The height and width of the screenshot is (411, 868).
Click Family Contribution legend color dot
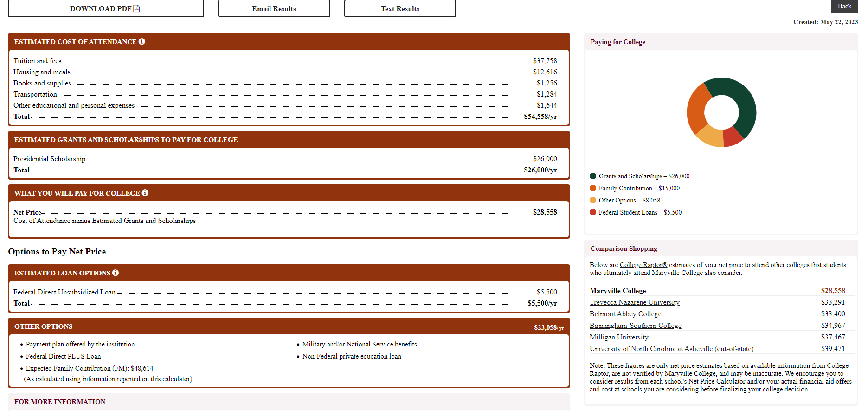click(593, 188)
